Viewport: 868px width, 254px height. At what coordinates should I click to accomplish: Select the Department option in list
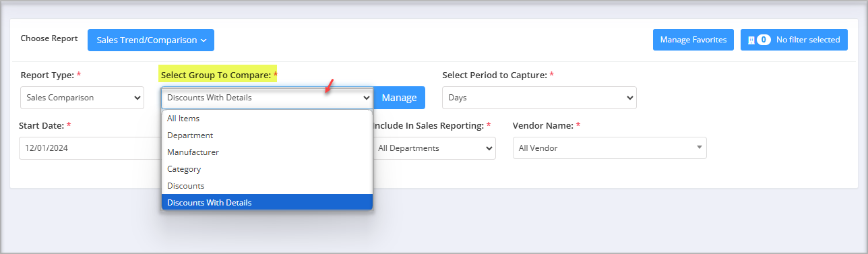point(267,135)
